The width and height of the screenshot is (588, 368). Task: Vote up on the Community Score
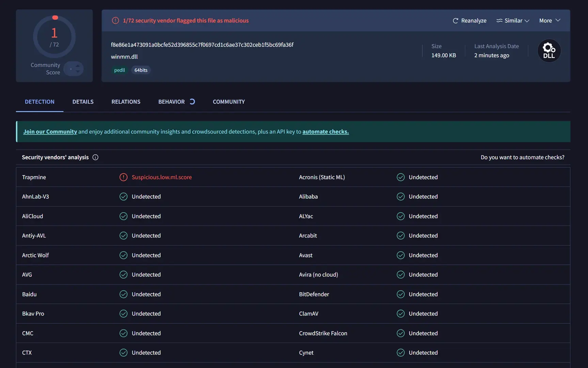pos(78,66)
